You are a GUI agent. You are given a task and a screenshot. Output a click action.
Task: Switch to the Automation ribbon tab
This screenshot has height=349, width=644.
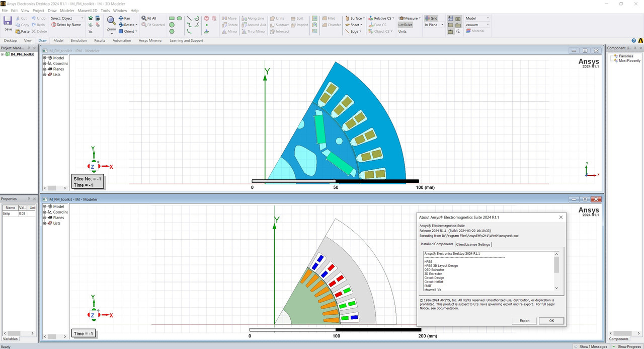tap(122, 40)
